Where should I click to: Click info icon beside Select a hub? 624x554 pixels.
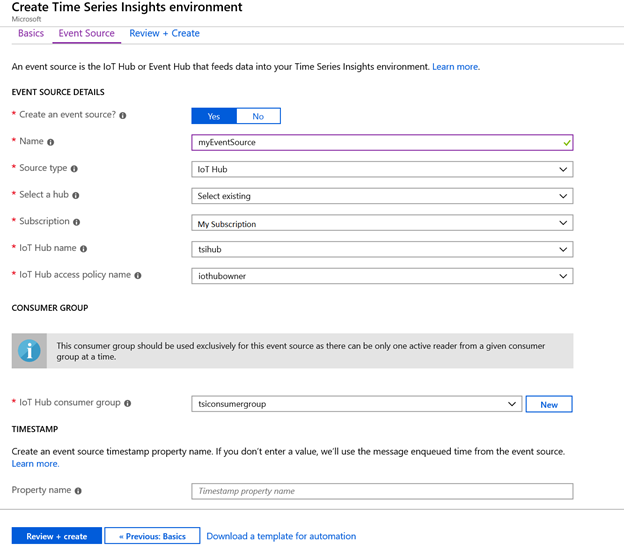(76, 195)
